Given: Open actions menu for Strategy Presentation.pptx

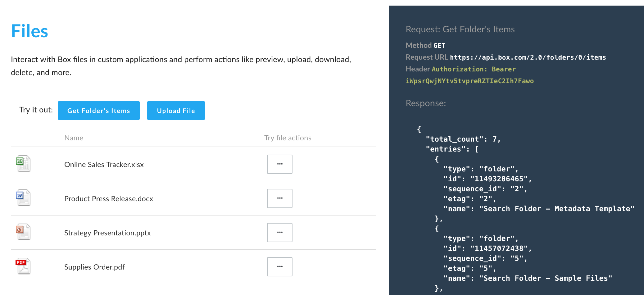Looking at the screenshot, I should click(x=280, y=233).
